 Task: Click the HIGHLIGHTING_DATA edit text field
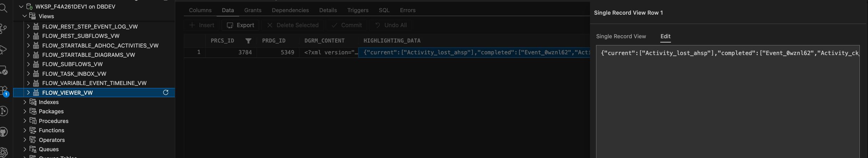(x=727, y=100)
